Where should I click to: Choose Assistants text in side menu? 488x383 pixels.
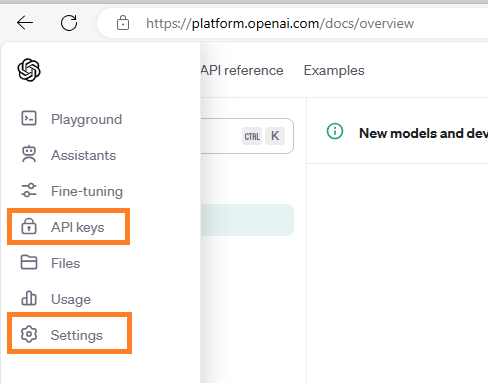pyautogui.click(x=84, y=155)
